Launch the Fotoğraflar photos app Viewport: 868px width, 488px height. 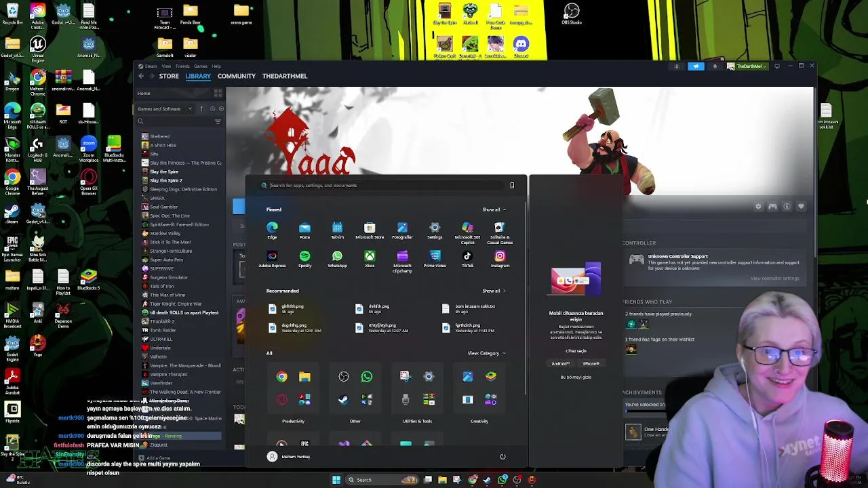click(402, 230)
